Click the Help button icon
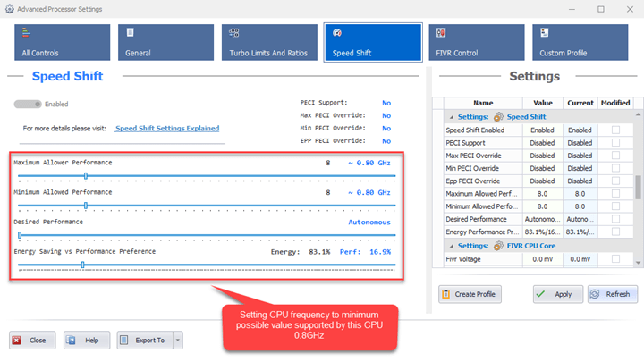This screenshot has height=362, width=644. click(71, 341)
